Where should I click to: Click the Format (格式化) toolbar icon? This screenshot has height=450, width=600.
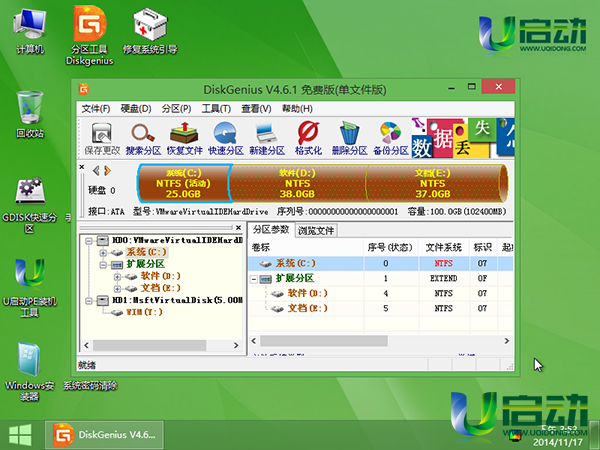[x=308, y=138]
